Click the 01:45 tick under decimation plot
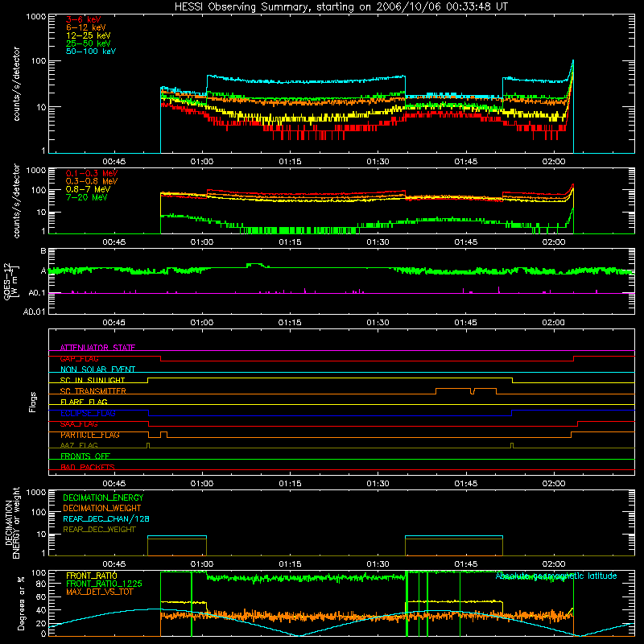The image size is (644, 644). coord(466,564)
